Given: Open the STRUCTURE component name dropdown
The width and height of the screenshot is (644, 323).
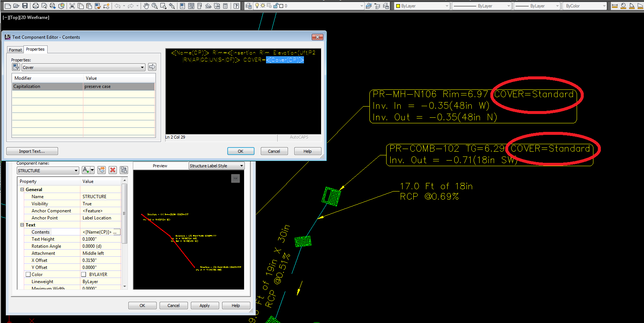Looking at the screenshot, I should (x=76, y=171).
